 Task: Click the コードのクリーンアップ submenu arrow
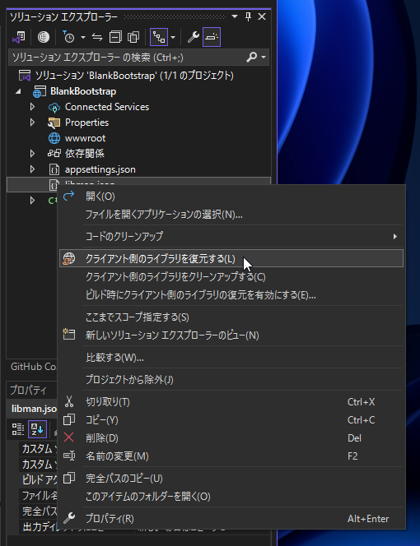coord(395,236)
